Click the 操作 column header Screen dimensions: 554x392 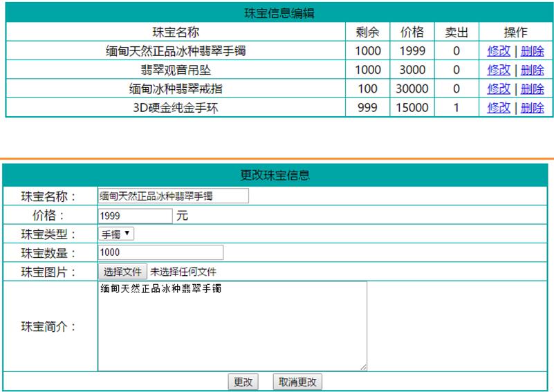[x=515, y=32]
